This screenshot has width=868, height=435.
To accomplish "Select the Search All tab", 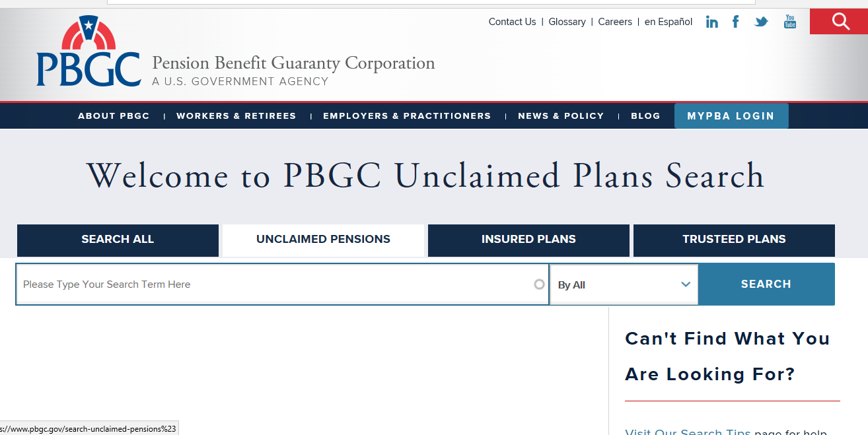I will tap(118, 240).
